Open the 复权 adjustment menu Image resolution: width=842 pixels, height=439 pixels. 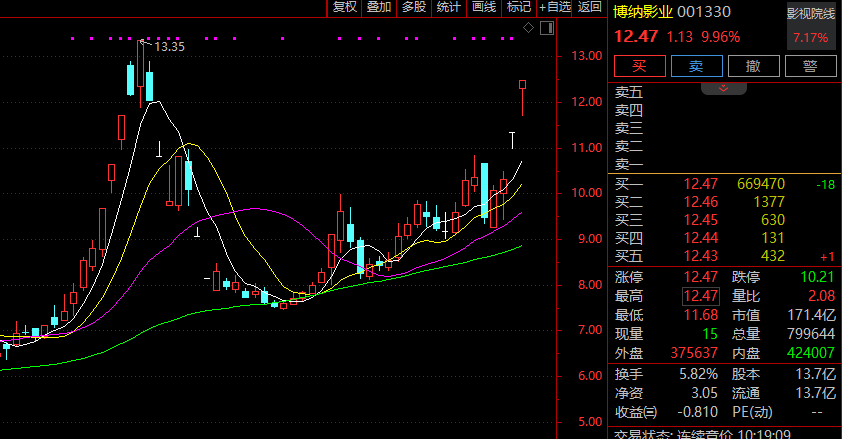[x=345, y=7]
